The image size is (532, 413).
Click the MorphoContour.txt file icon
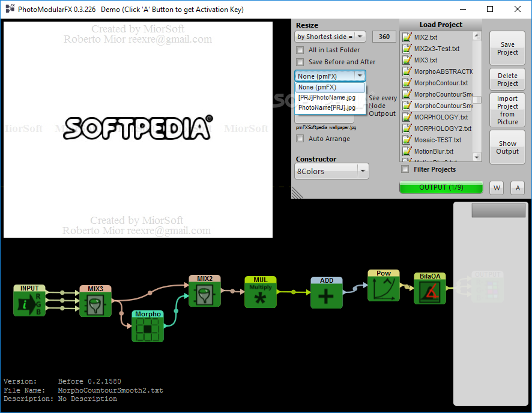[407, 83]
